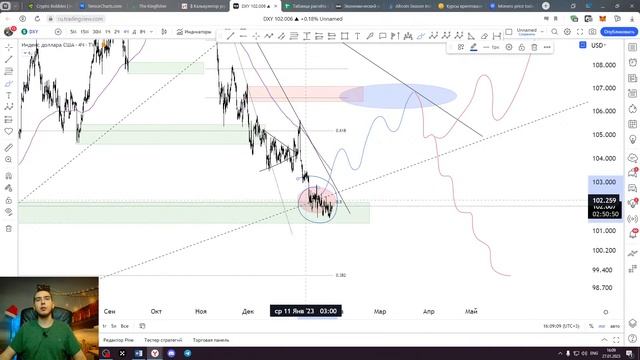Screen dimensions: 640x360
Task: Select the cursor crosshair tool in left sidebar
Action: pyautogui.click(x=9, y=47)
